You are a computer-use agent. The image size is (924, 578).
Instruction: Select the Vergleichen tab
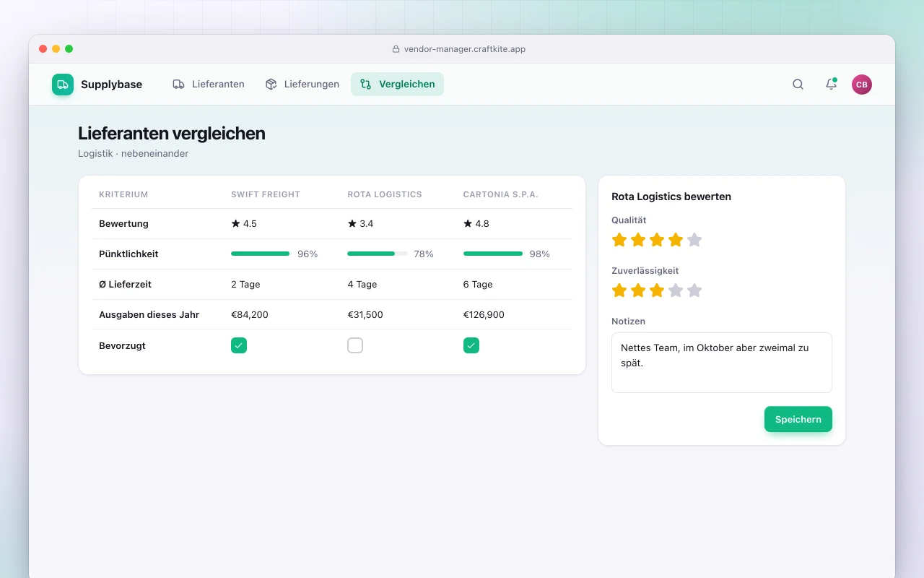click(x=397, y=85)
